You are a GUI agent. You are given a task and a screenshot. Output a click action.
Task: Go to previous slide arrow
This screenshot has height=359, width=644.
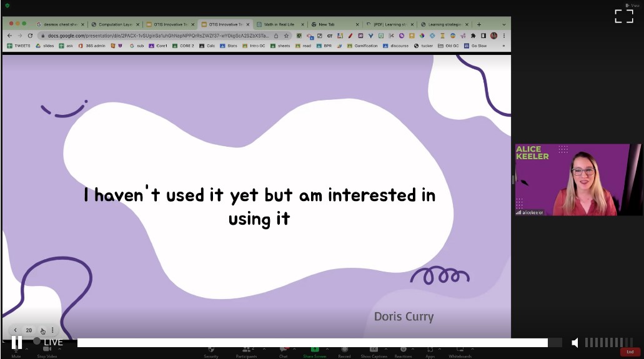click(15, 330)
